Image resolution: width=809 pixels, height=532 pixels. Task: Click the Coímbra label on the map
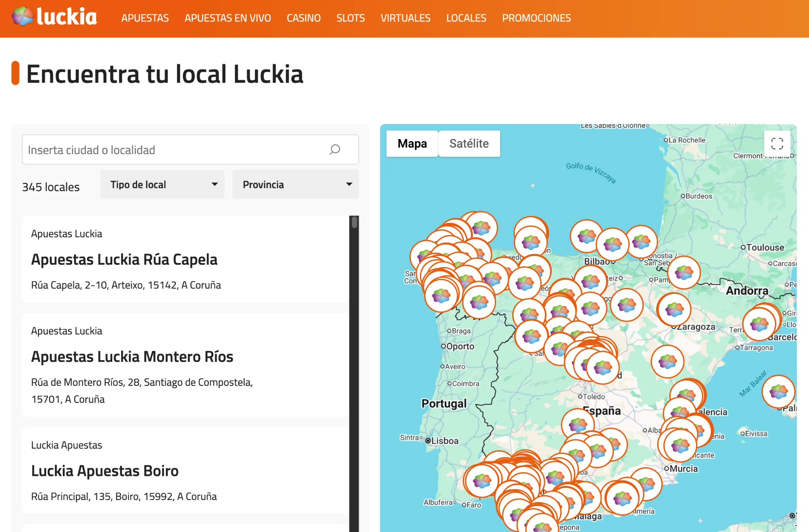pos(466,383)
